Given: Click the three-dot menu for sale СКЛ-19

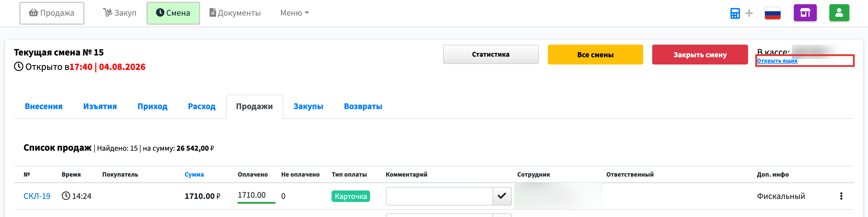Looking at the screenshot, I should pyautogui.click(x=841, y=196).
